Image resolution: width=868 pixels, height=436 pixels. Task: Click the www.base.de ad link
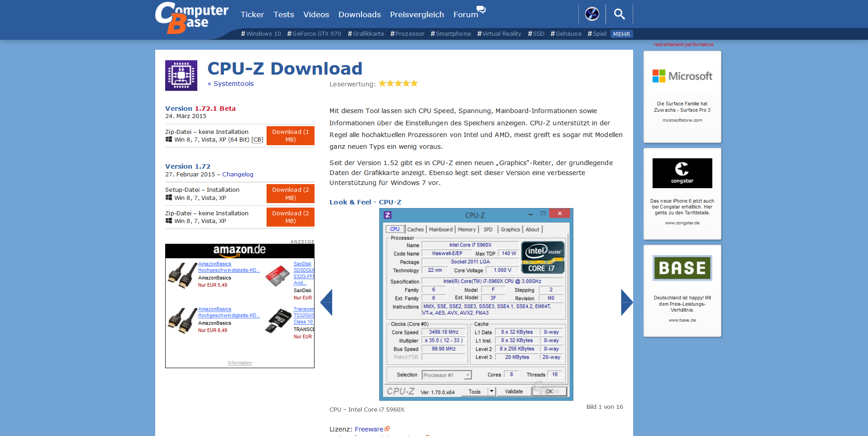click(682, 320)
